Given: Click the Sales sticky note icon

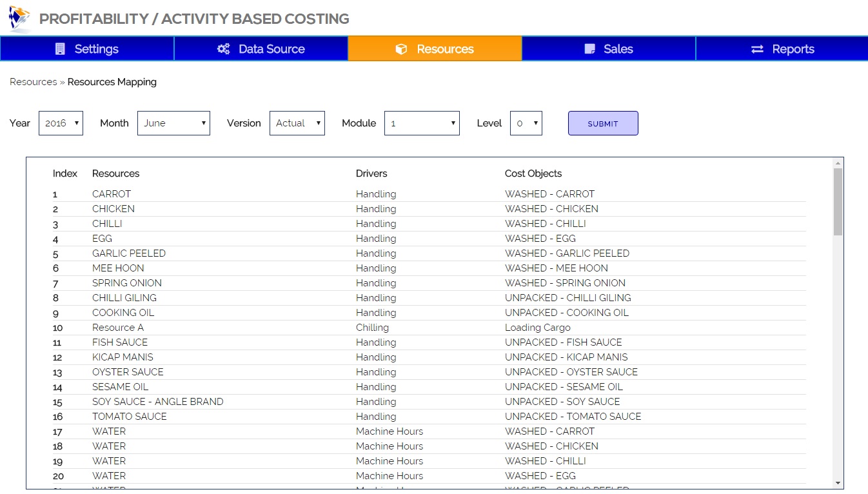Looking at the screenshot, I should (589, 49).
